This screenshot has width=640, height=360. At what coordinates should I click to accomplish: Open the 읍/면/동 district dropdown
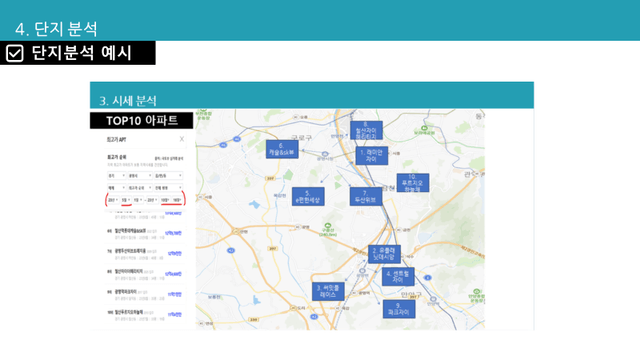coord(168,176)
